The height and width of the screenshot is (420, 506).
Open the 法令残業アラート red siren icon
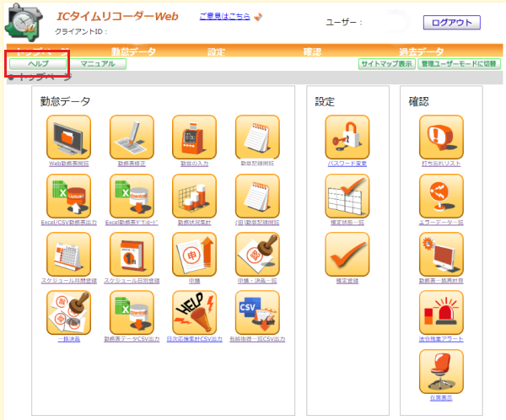coord(441,313)
